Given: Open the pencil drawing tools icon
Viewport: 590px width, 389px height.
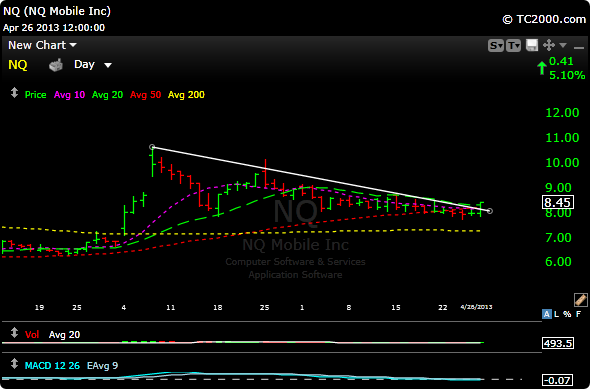Looking at the screenshot, I should coord(581,300).
